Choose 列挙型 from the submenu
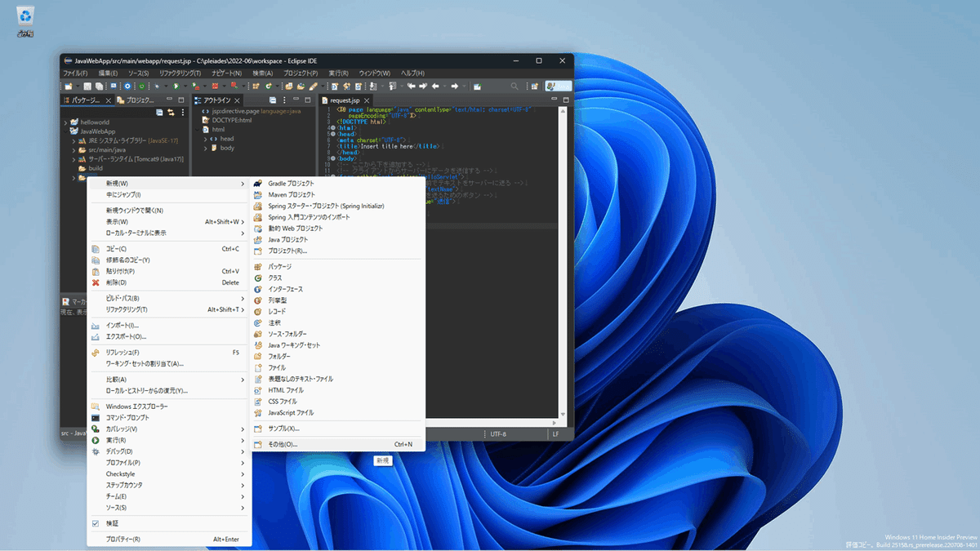 tap(339, 300)
